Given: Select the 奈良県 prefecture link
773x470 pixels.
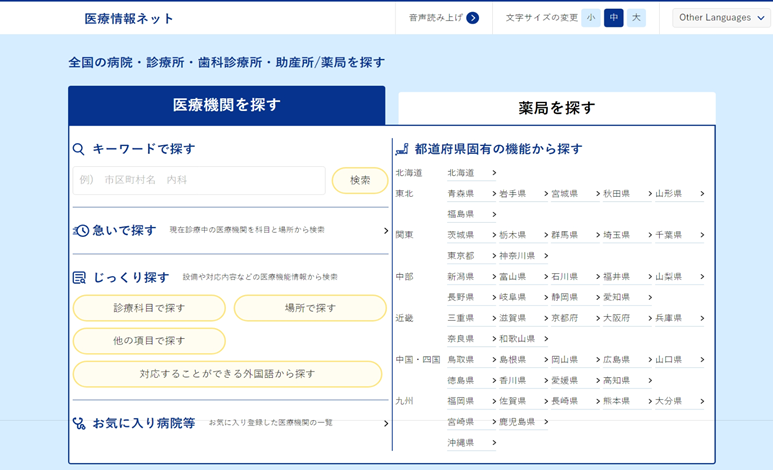Looking at the screenshot, I should (x=472, y=339).
